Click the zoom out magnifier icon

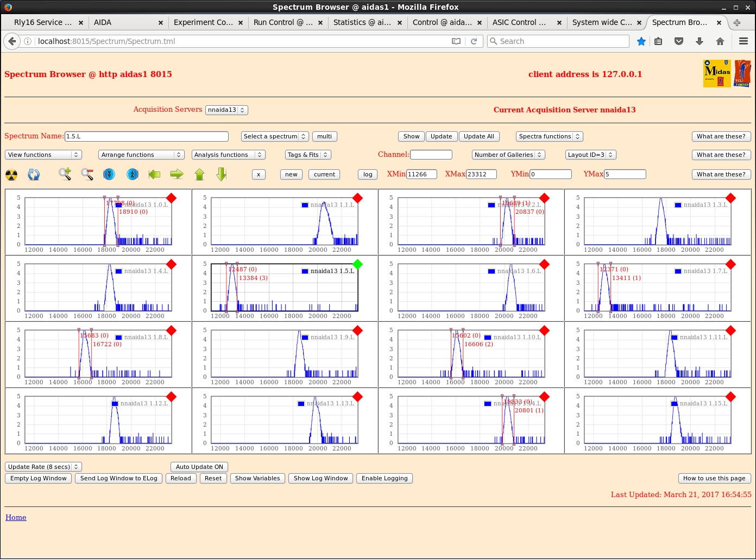tap(87, 174)
